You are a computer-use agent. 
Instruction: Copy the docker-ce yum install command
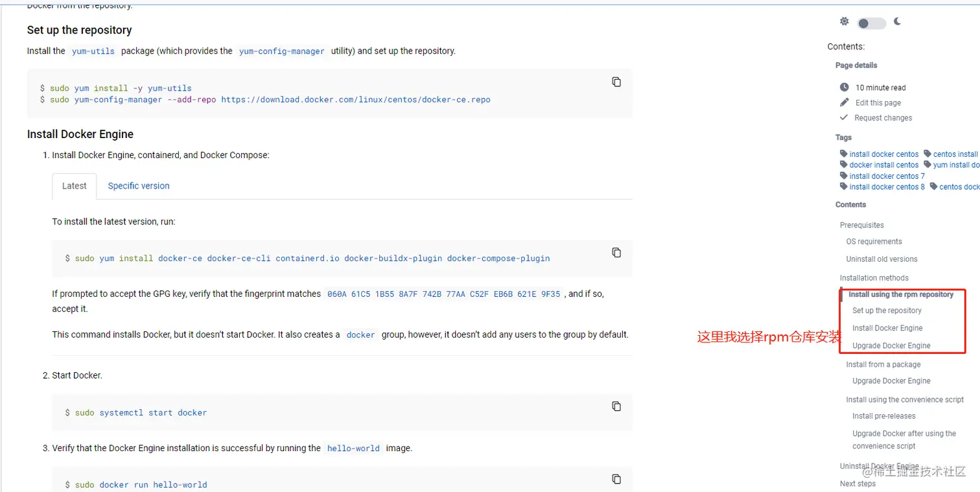[616, 252]
